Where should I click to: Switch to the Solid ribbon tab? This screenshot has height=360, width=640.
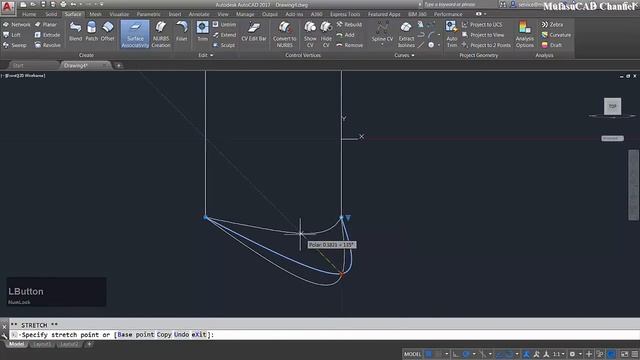[x=51, y=14]
